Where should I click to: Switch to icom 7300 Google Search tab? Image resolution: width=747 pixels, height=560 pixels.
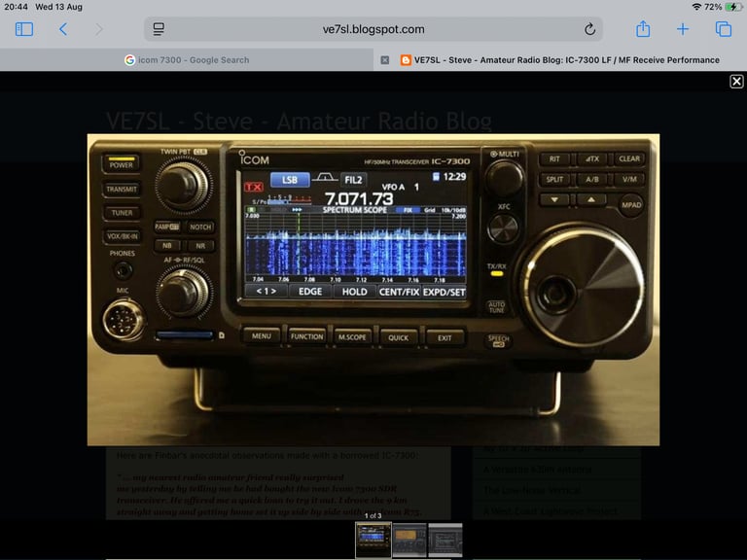(187, 60)
